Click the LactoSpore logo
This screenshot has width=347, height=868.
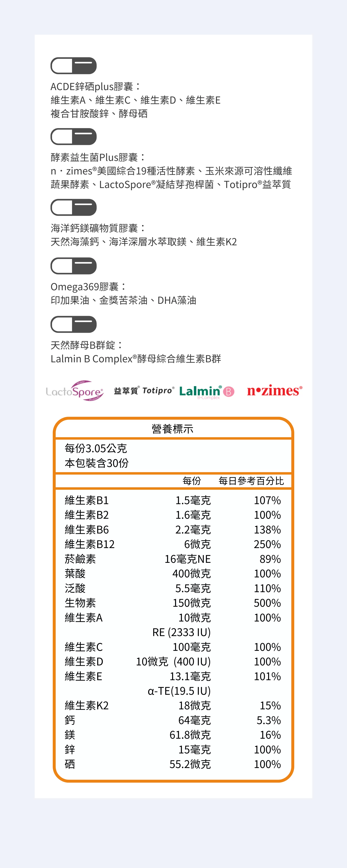(75, 391)
